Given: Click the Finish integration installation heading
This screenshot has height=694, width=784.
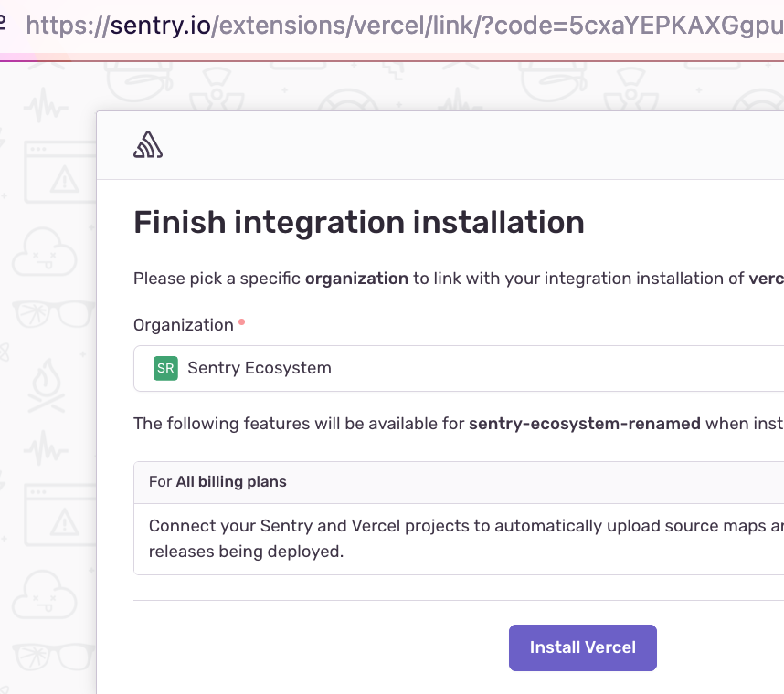Looking at the screenshot, I should click(x=358, y=222).
